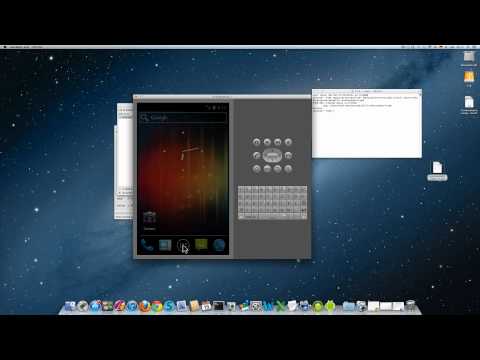The height and width of the screenshot is (360, 480).
Task: Click the Android robot icon in Dock
Action: pos(330,306)
